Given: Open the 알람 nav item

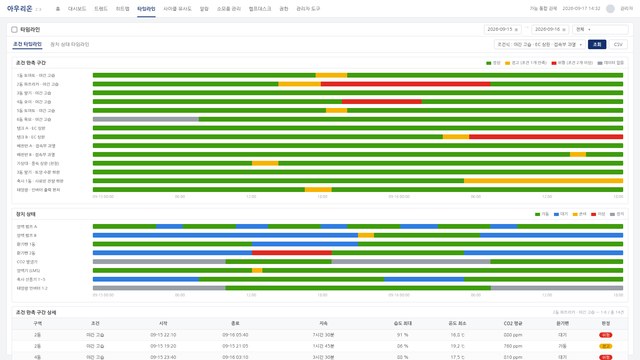Looking at the screenshot, I should [x=204, y=9].
